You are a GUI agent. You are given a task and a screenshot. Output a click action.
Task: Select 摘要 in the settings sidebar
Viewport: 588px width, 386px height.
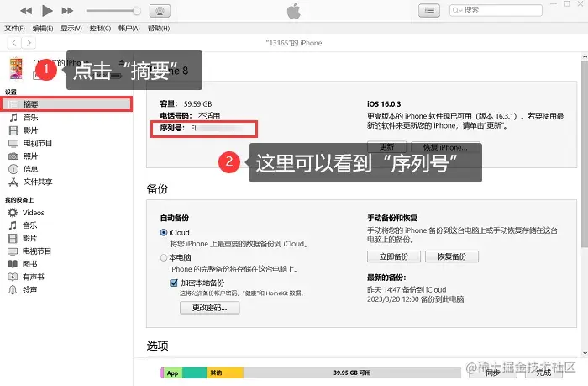pyautogui.click(x=66, y=104)
